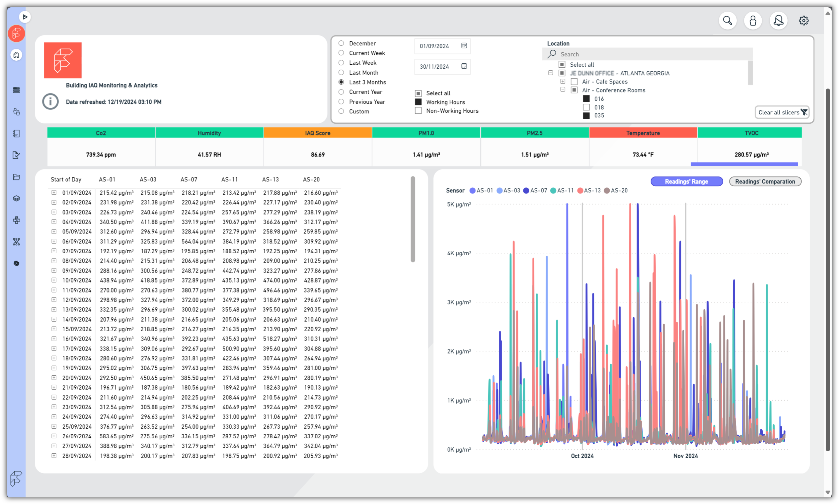839x504 pixels.
Task: Open the cross-shaped sidebar icon
Action: pyautogui.click(x=16, y=220)
